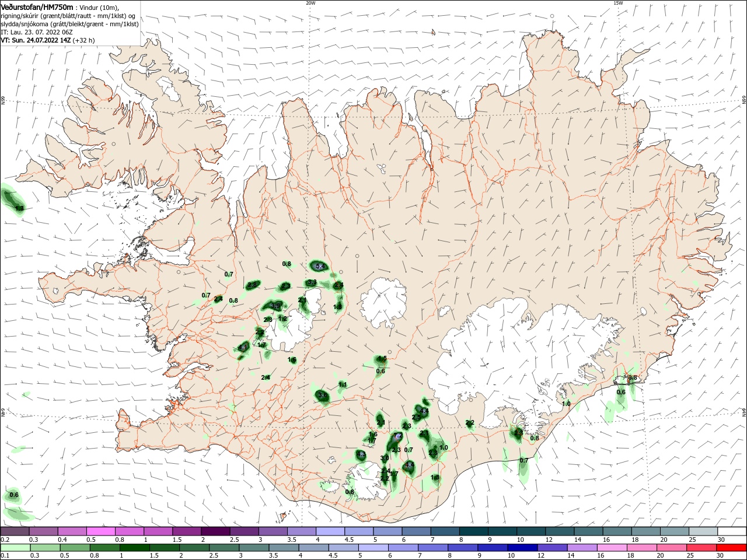
Task: Click the 7.2 precipitation value on map
Action: (x=399, y=436)
